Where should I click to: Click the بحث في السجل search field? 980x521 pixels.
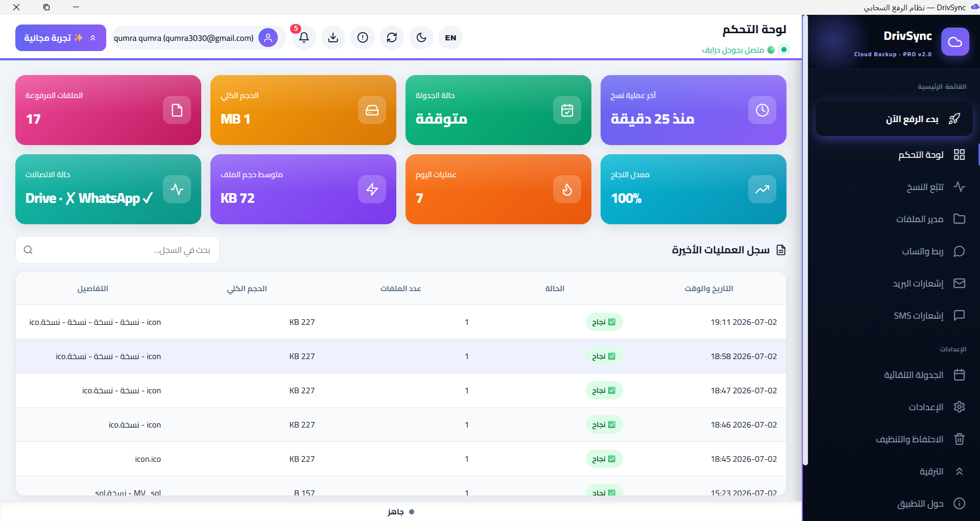pyautogui.click(x=117, y=250)
